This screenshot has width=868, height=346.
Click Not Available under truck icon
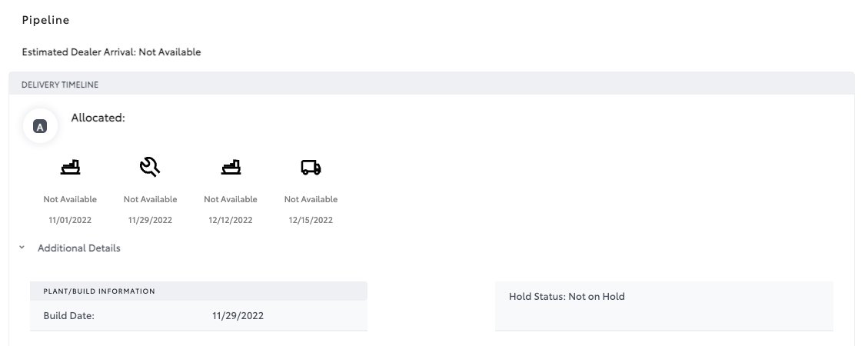tap(311, 199)
